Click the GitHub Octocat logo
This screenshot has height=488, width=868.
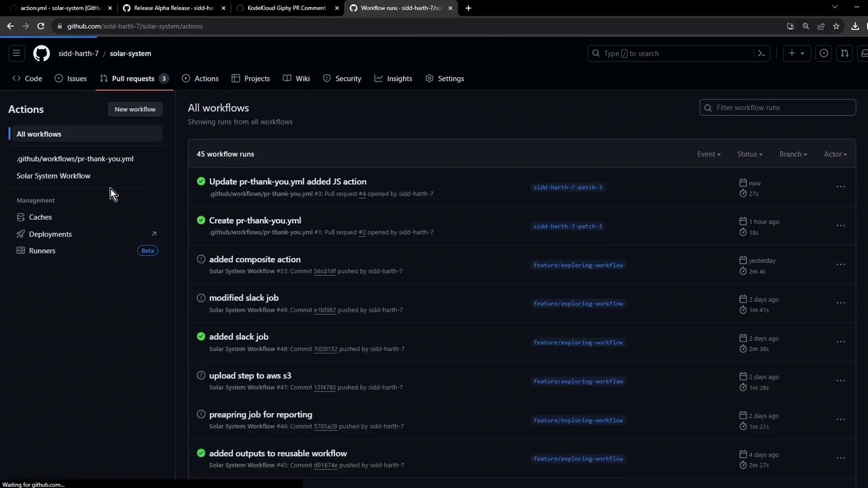tap(41, 53)
